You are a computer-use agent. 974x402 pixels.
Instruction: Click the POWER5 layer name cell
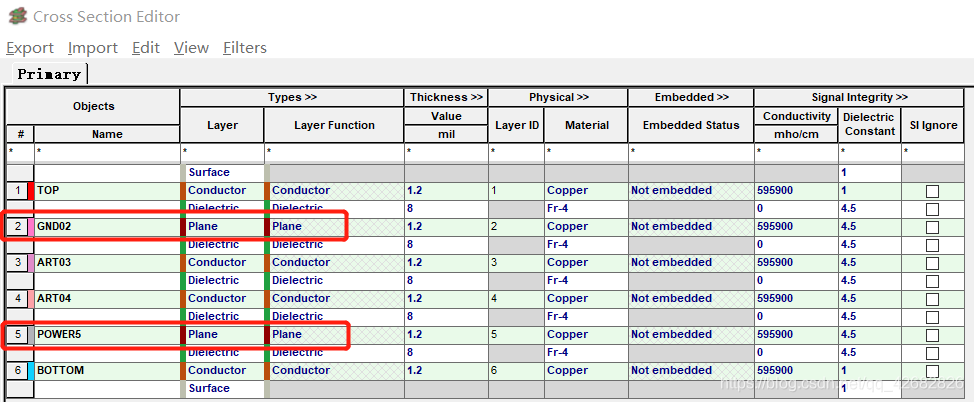[x=107, y=334]
